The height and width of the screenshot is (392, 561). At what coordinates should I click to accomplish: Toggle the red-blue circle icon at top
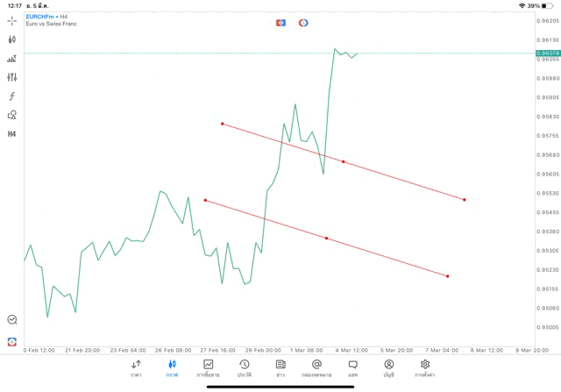pos(303,23)
